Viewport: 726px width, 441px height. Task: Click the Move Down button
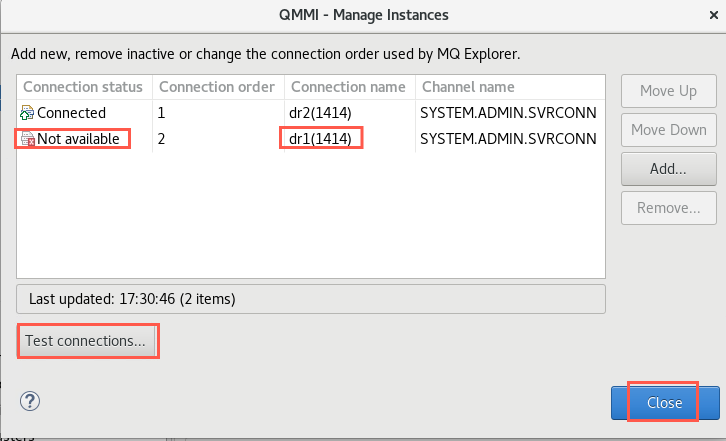(669, 130)
